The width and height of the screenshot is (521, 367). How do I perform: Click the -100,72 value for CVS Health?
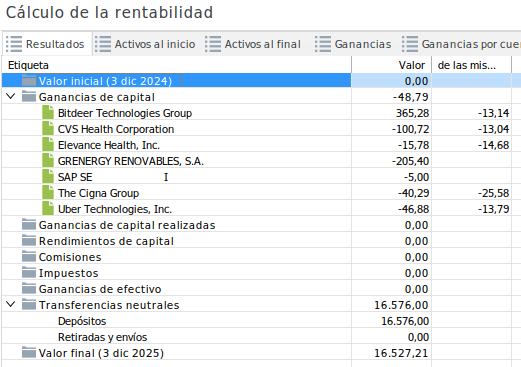pos(411,129)
